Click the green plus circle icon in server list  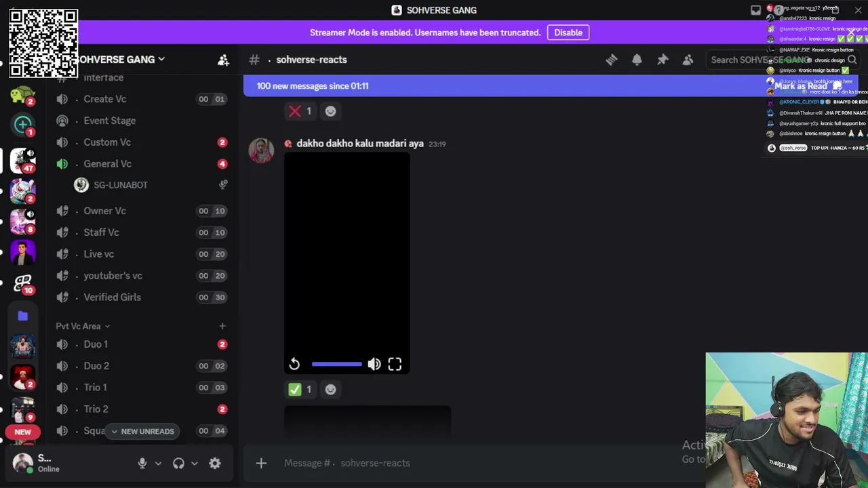22,124
